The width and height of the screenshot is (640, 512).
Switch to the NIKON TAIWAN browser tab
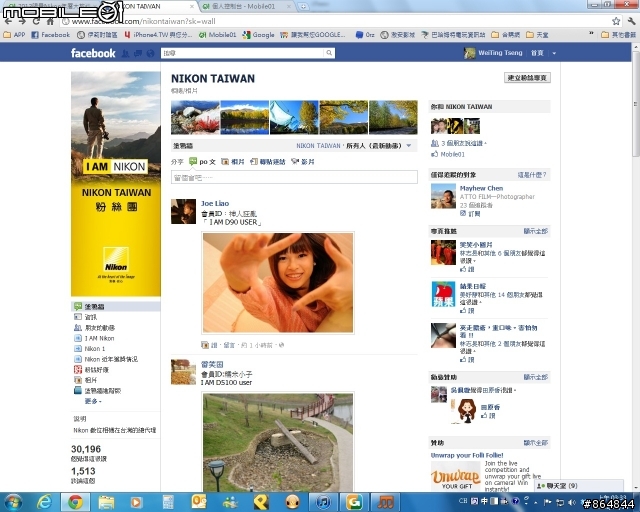[154, 6]
